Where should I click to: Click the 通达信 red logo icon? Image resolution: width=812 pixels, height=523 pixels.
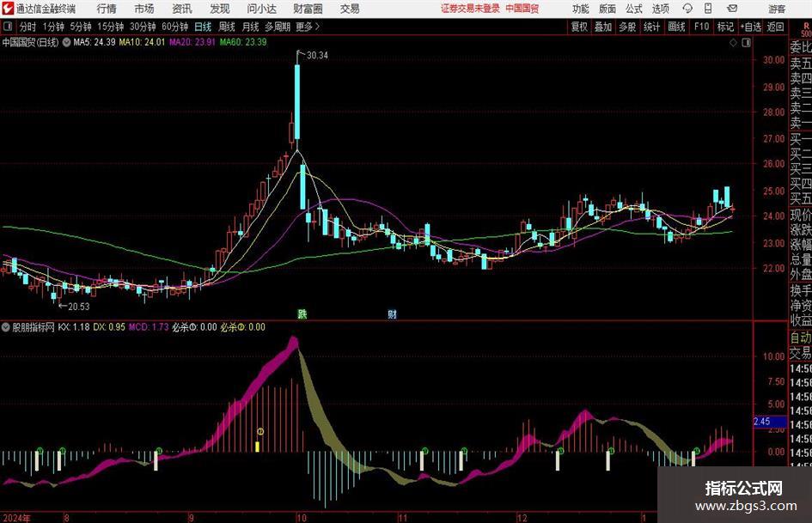click(8, 9)
